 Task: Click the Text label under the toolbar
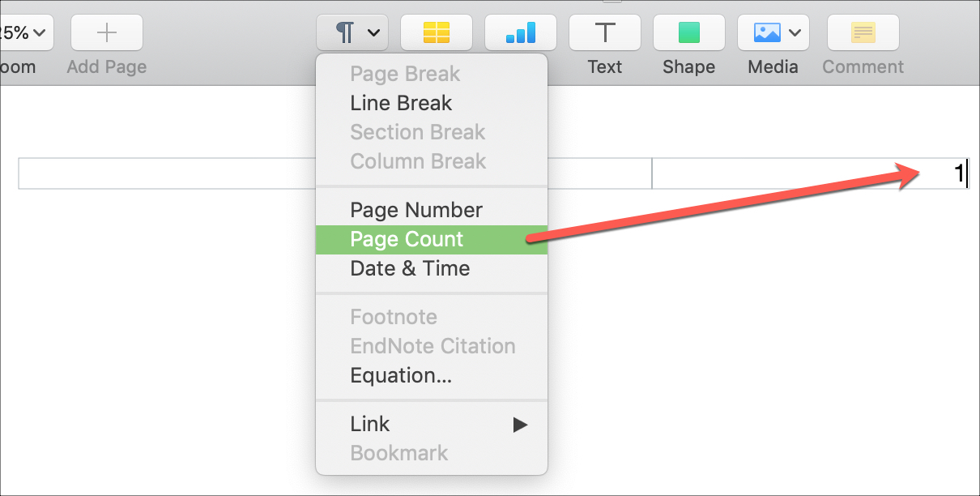(x=605, y=66)
